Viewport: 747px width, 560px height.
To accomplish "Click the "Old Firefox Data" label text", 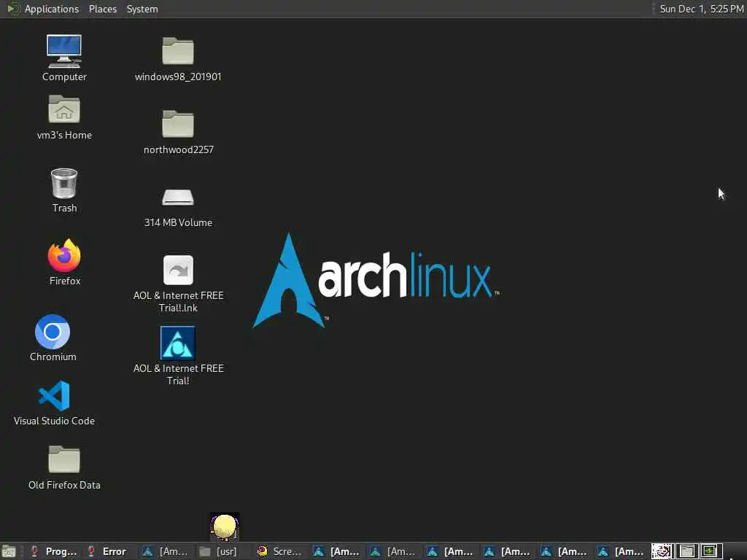I will click(64, 485).
